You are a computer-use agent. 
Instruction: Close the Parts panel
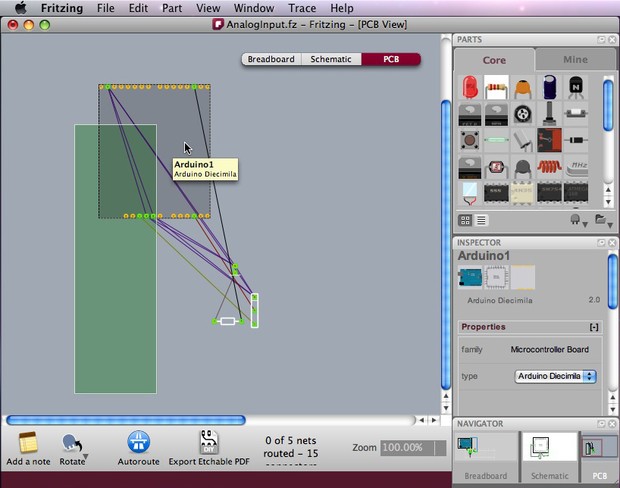[x=612, y=40]
